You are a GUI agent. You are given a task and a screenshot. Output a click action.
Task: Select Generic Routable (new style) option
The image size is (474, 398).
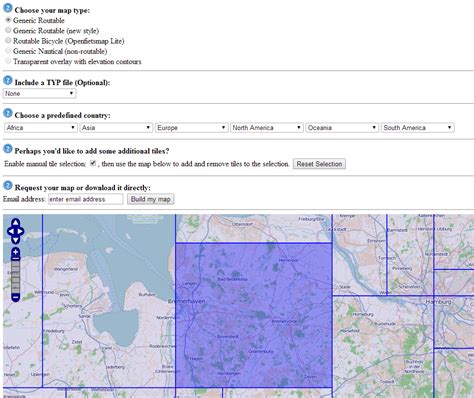coord(8,30)
